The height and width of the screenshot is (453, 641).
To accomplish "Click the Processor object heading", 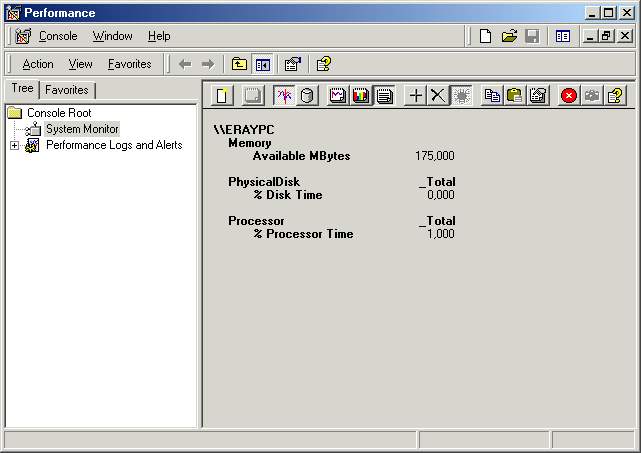I will tap(256, 221).
